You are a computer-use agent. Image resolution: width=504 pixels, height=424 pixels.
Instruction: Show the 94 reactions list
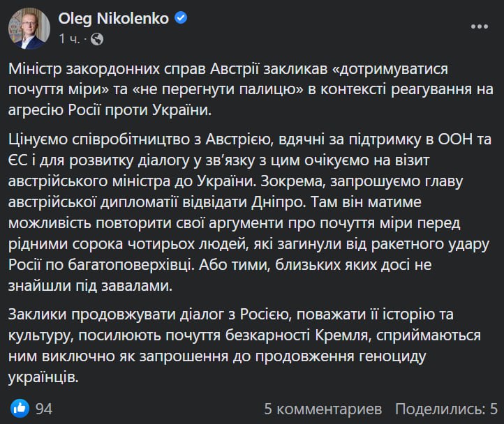pyautogui.click(x=44, y=408)
